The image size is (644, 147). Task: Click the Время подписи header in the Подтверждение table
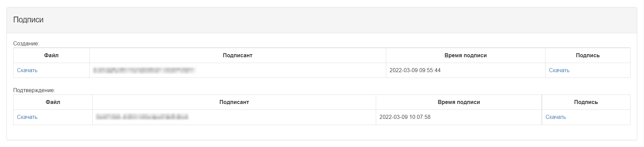(x=459, y=102)
